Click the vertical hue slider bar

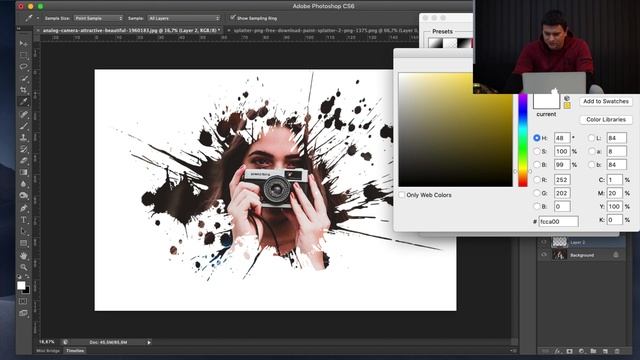(x=523, y=140)
